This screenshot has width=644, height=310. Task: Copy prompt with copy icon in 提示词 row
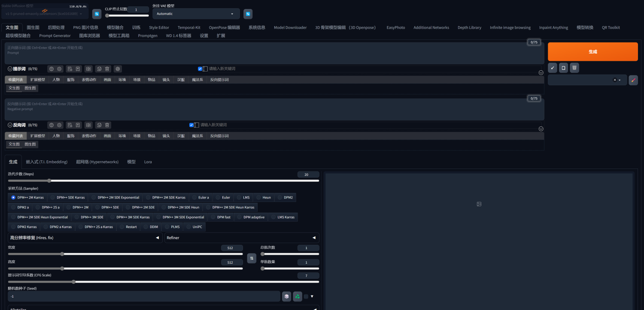99,69
